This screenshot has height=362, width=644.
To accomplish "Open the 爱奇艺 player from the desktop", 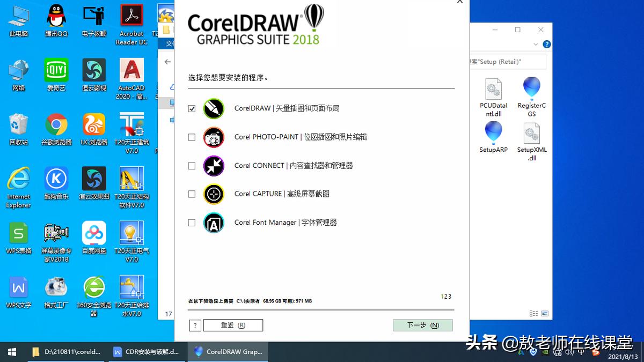I will click(56, 70).
